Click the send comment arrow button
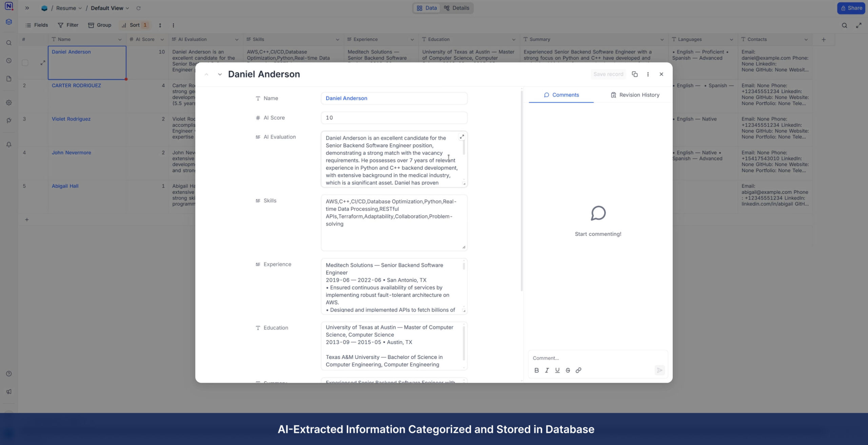 659,370
